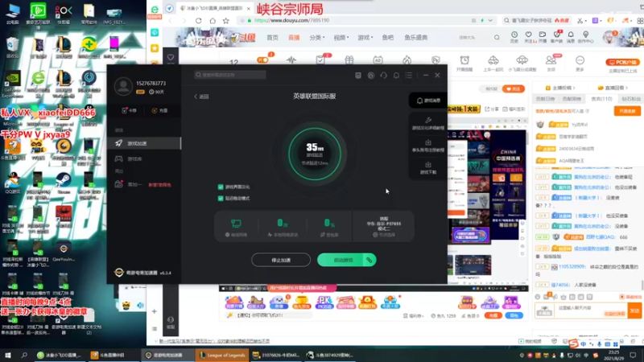Open the notification bell in Douyu header
644x362 pixels.
571,36
